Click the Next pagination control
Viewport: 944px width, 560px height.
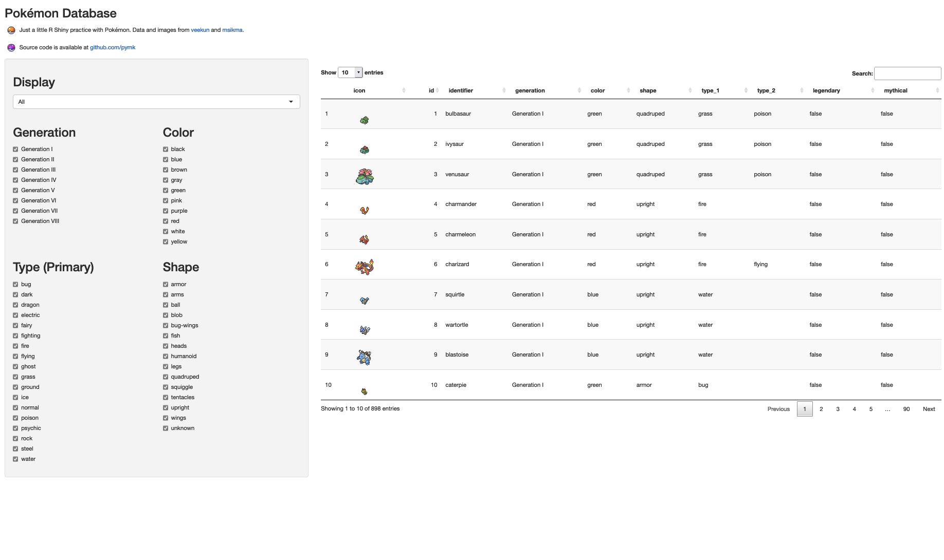(929, 409)
